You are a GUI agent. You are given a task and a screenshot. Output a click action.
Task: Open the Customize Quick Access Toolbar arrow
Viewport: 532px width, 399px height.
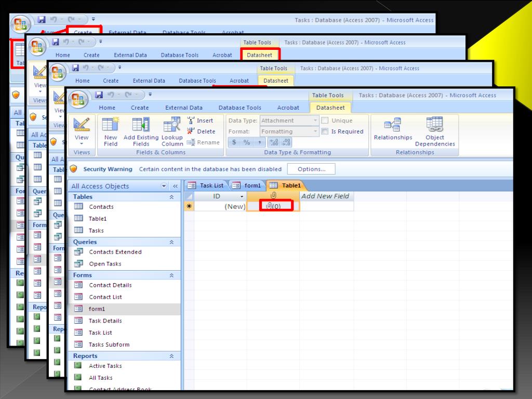[150, 95]
